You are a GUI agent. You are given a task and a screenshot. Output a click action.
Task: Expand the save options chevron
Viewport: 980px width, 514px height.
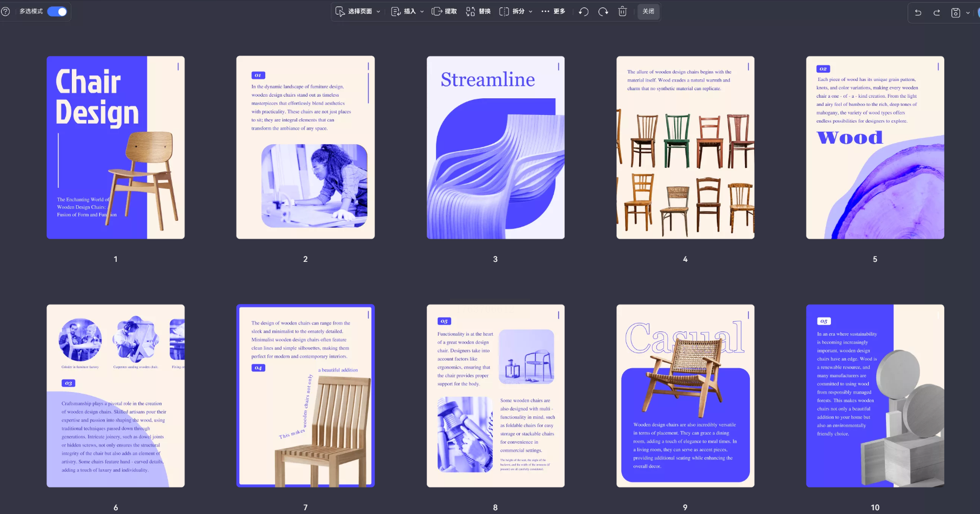pyautogui.click(x=968, y=12)
